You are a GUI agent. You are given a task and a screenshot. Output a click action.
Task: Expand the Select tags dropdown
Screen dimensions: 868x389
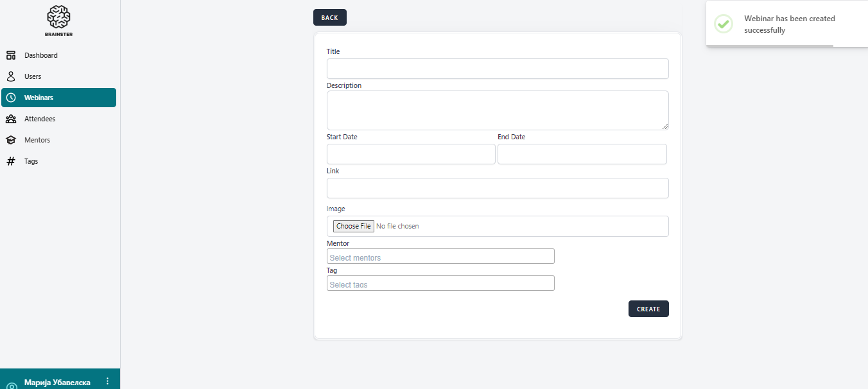click(x=440, y=284)
